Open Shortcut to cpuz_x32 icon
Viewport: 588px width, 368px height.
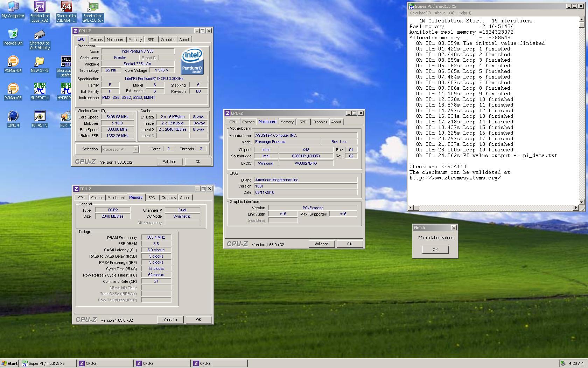[40, 12]
